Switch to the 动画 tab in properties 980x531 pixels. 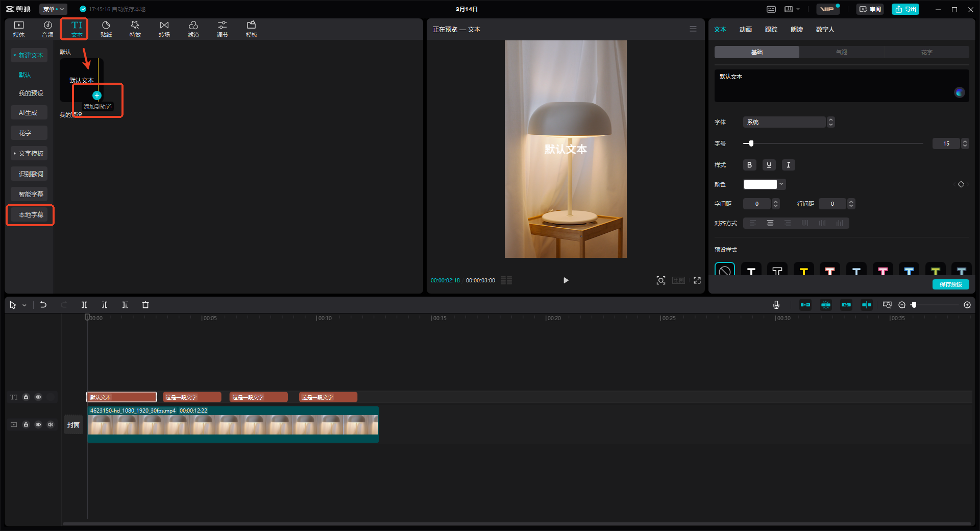(745, 30)
